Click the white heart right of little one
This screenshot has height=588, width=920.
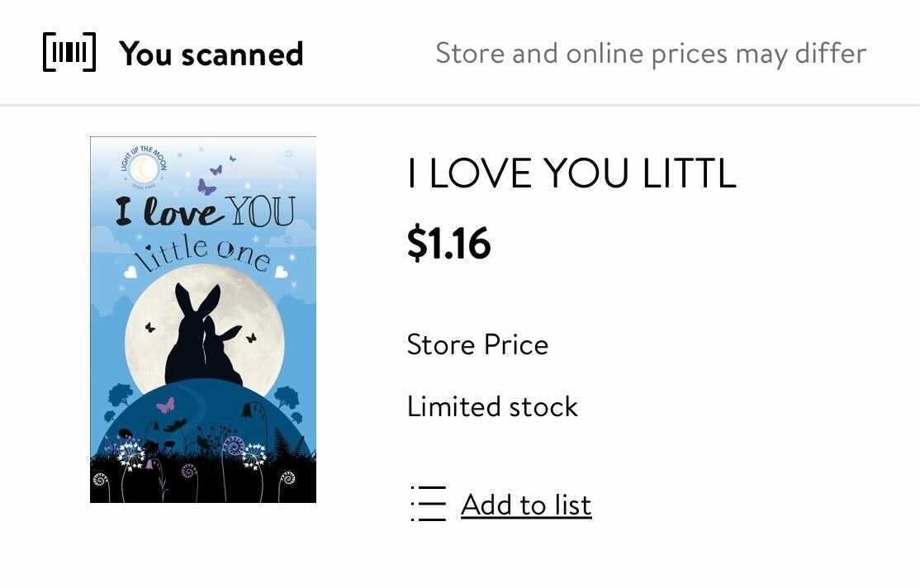pos(281,272)
